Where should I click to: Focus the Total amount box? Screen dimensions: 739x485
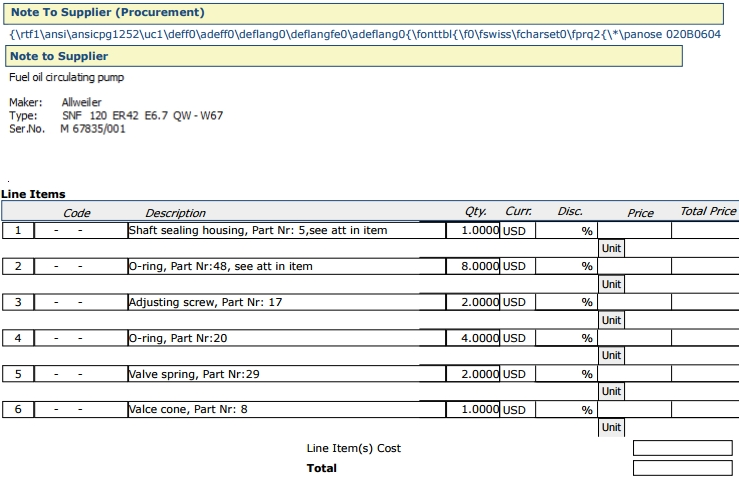click(682, 468)
